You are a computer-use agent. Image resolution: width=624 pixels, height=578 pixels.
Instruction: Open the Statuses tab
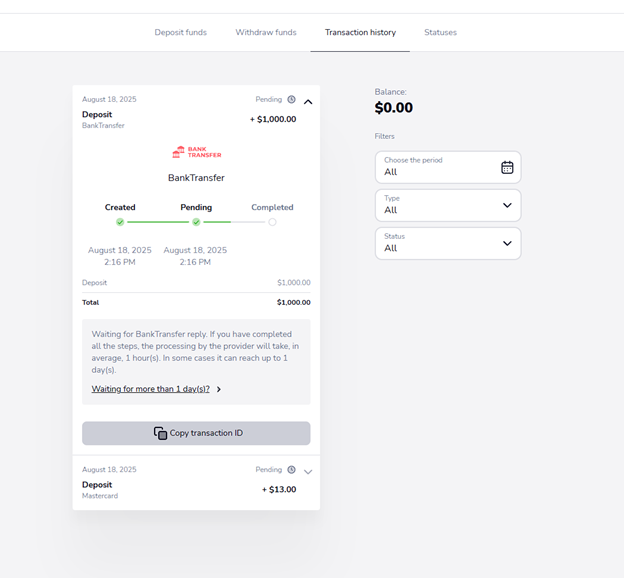(440, 32)
